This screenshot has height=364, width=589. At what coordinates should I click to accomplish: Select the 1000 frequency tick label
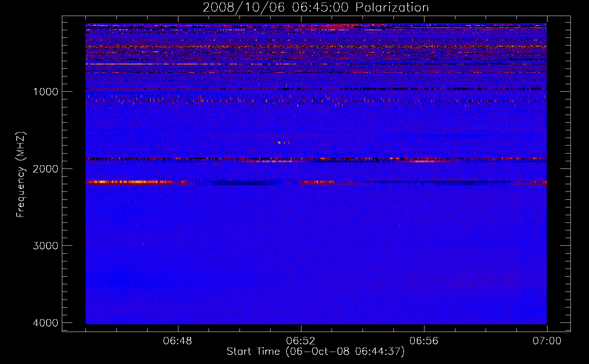(46, 92)
